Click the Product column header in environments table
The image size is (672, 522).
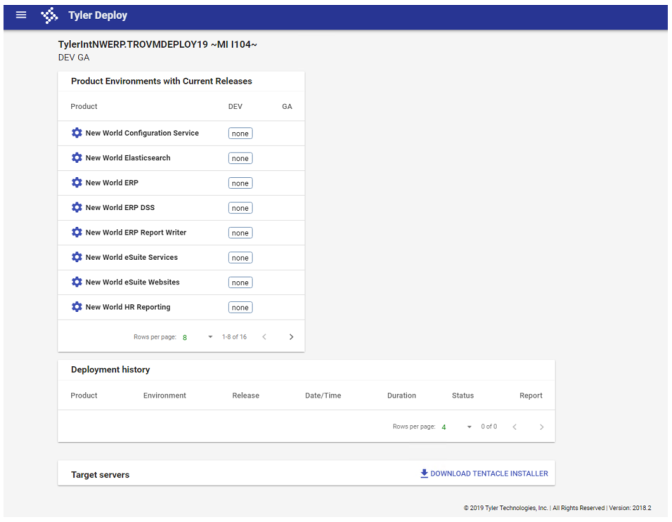click(84, 106)
